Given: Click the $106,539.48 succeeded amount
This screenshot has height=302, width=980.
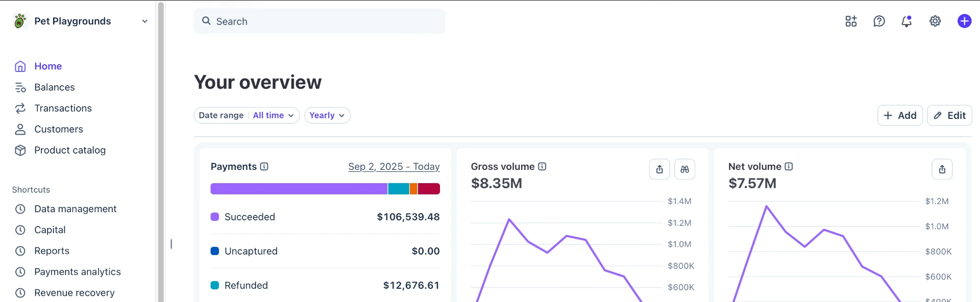Looking at the screenshot, I should pos(408,217).
